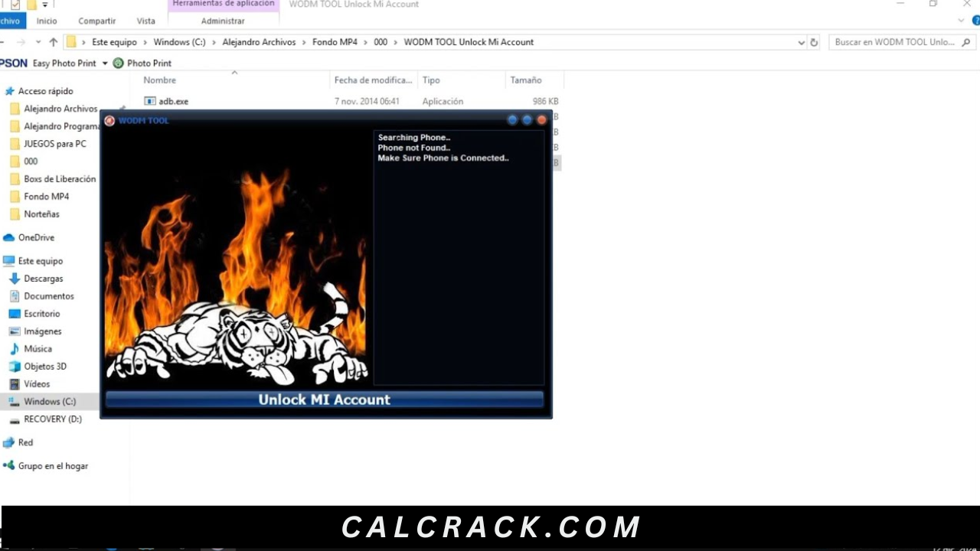Click Herramientas de aplicación contextual tab
This screenshot has width=980, height=551.
coord(223,5)
